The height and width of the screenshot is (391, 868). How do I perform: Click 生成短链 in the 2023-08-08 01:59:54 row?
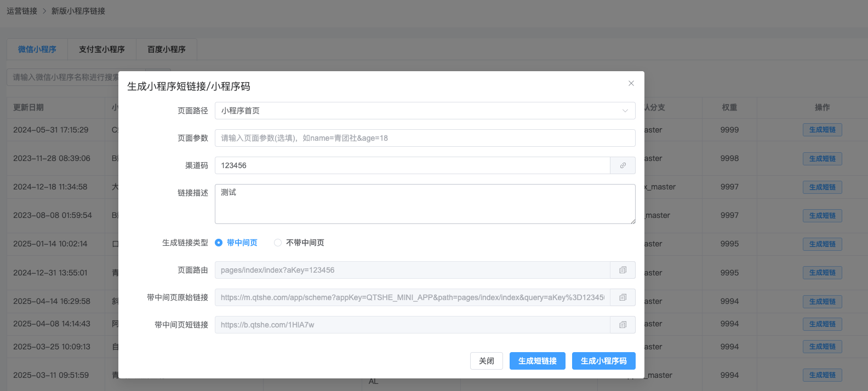tap(823, 216)
